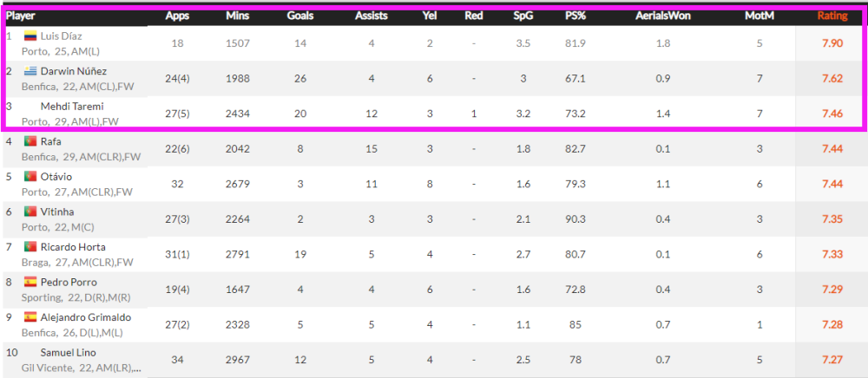Open Darwin Núñez player page
Image resolution: width=868 pixels, height=378 pixels.
pos(74,71)
